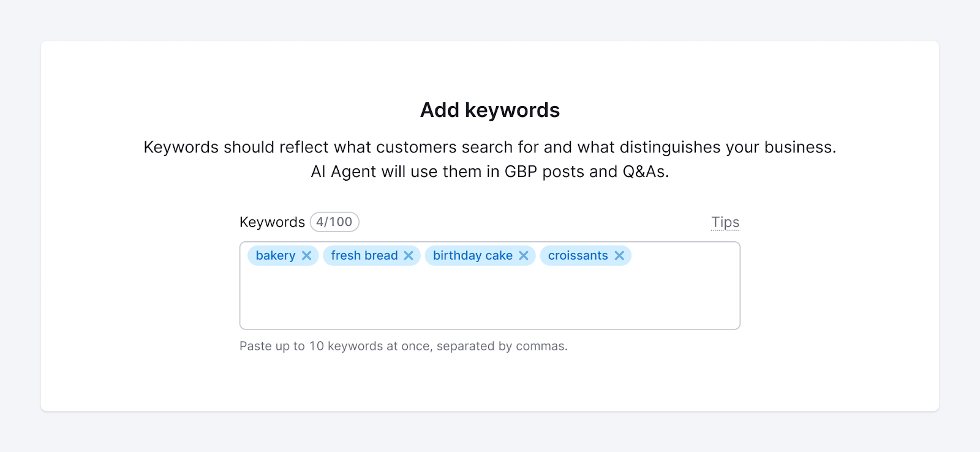The image size is (980, 452).
Task: Select the birthday cake tag label
Action: tap(473, 255)
